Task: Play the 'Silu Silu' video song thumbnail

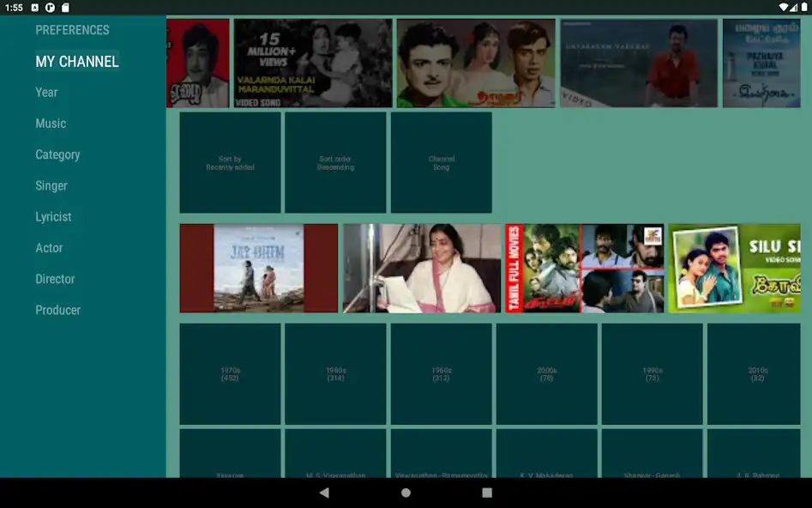Action: coord(734,269)
